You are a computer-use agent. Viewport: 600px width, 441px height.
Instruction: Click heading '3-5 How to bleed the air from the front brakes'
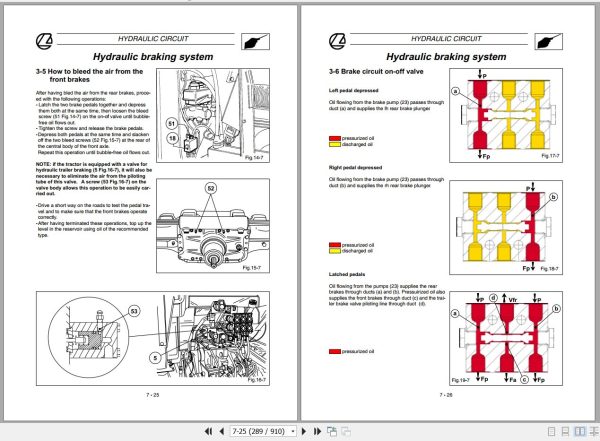[x=90, y=75]
